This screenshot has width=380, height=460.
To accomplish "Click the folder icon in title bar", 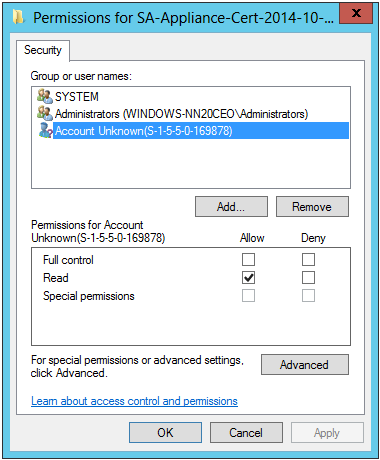I will [x=19, y=17].
